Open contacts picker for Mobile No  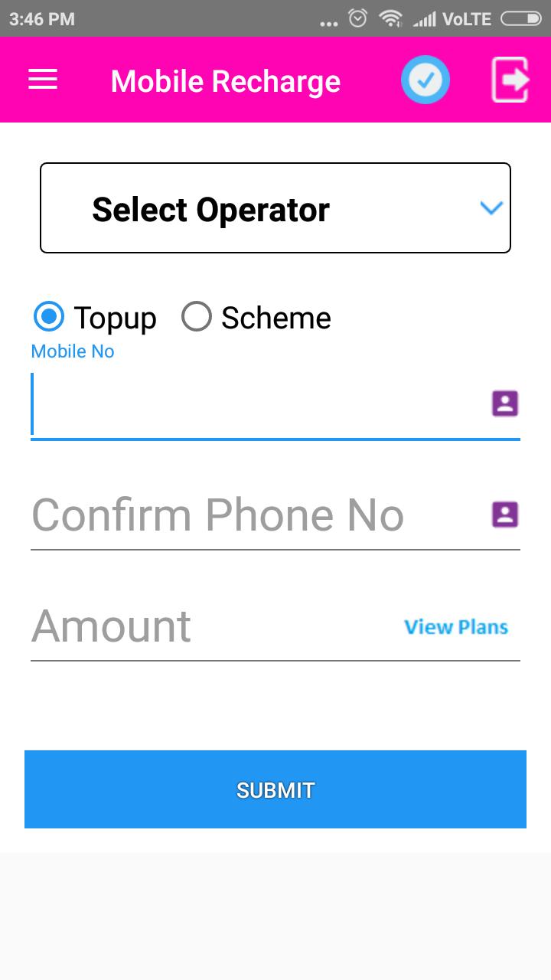505,403
